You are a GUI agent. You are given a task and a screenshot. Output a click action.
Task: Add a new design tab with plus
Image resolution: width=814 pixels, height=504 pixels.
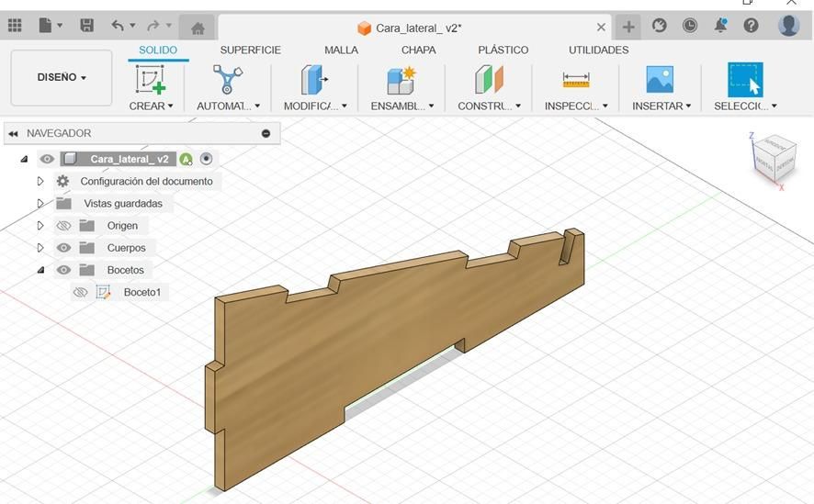click(x=628, y=27)
